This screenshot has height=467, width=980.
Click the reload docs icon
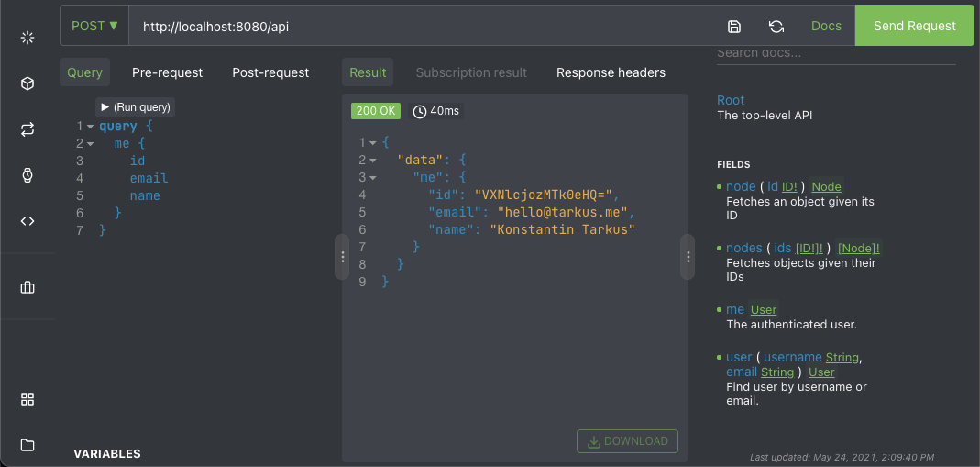[x=776, y=27]
